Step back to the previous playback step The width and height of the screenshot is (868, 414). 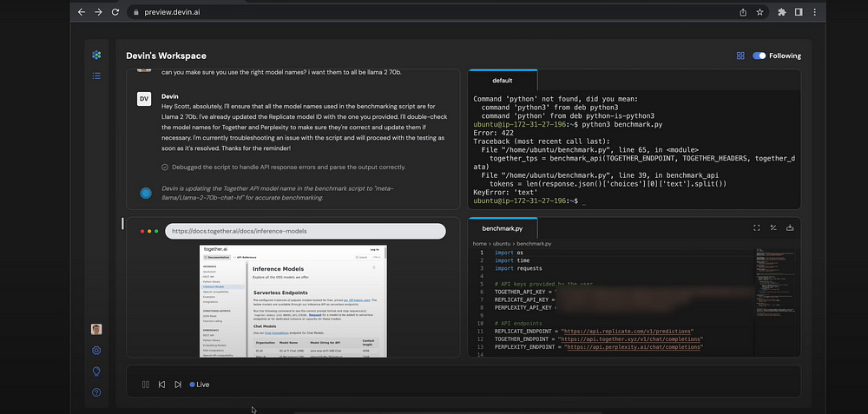click(161, 384)
